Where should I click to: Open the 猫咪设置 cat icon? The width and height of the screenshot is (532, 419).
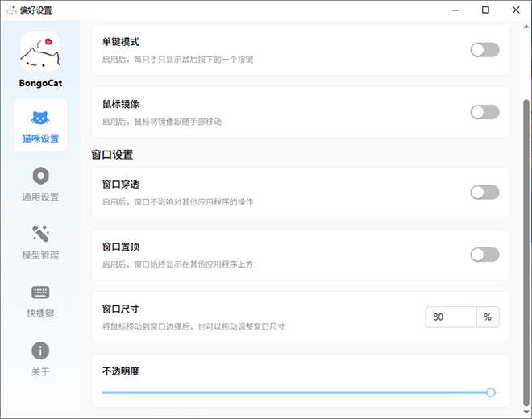[x=40, y=118]
